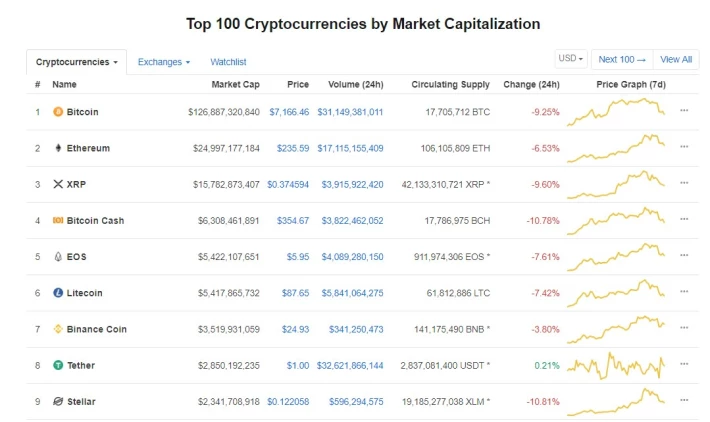
Task: Open the EOS coin name link
Action: point(77,257)
